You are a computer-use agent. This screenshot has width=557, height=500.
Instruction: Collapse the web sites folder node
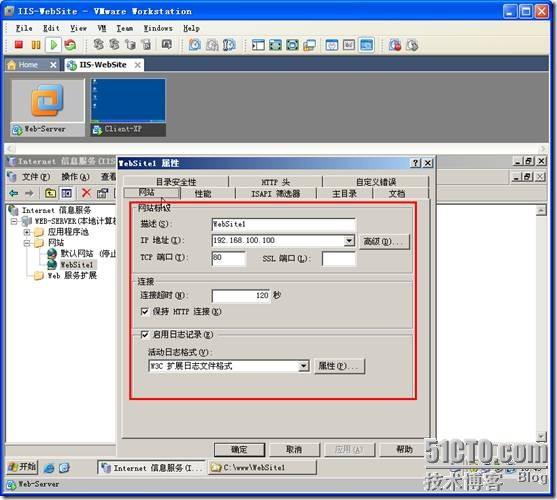27,243
